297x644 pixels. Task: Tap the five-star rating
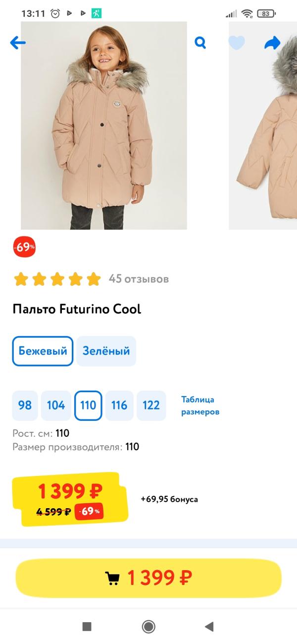click(57, 279)
